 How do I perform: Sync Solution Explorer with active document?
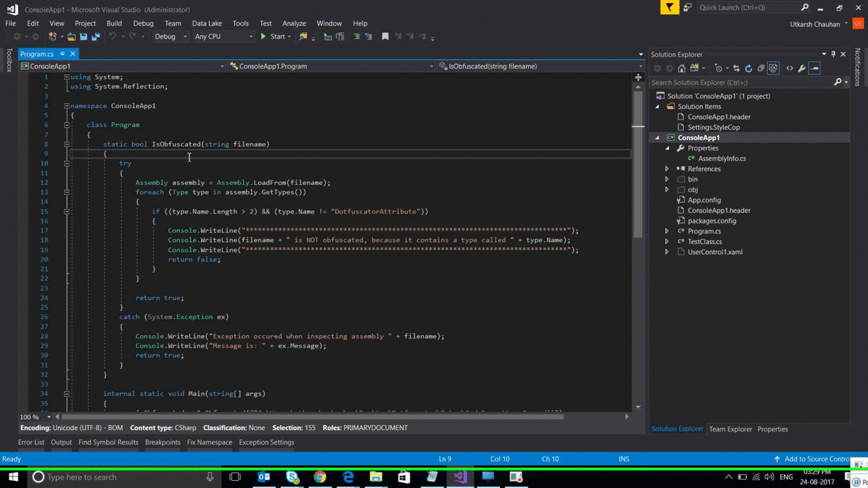(x=736, y=68)
